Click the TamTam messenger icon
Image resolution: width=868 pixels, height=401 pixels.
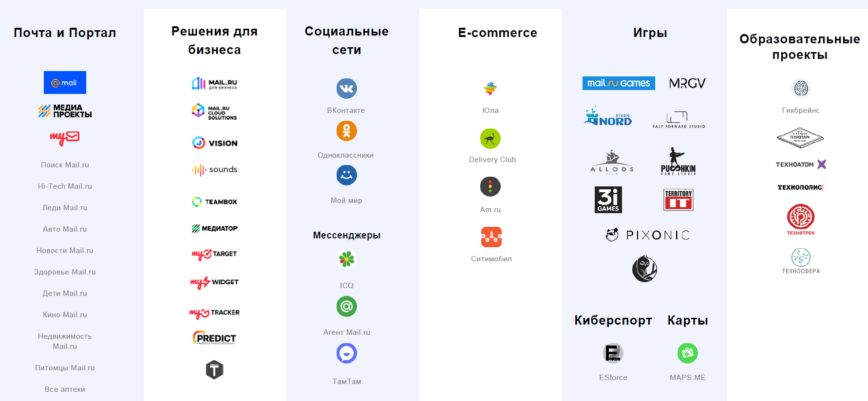click(346, 353)
